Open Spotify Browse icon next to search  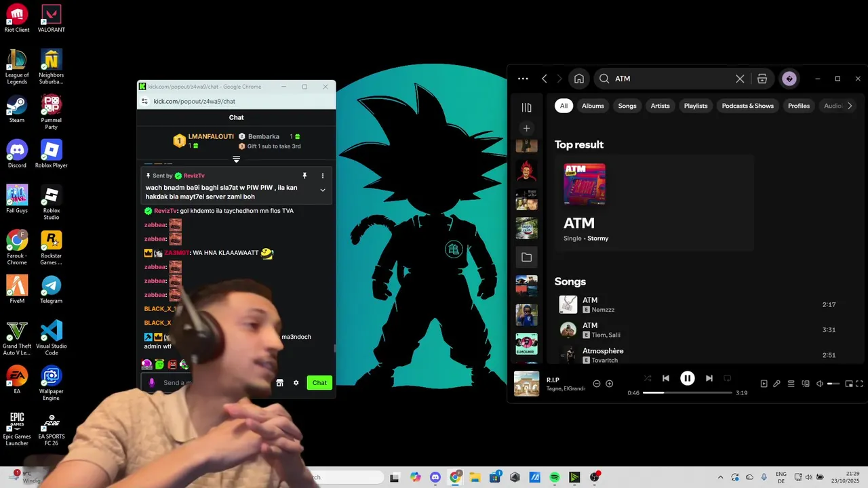762,79
